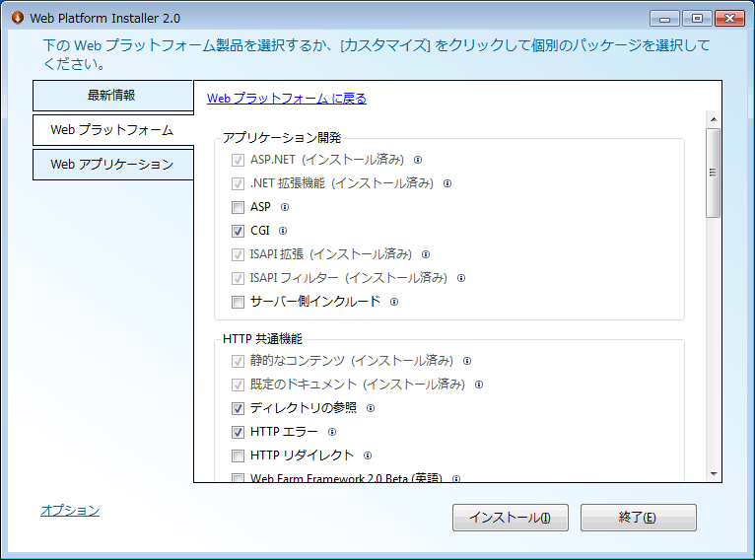
Task: Click the インストール(I) button
Action: coord(511,518)
